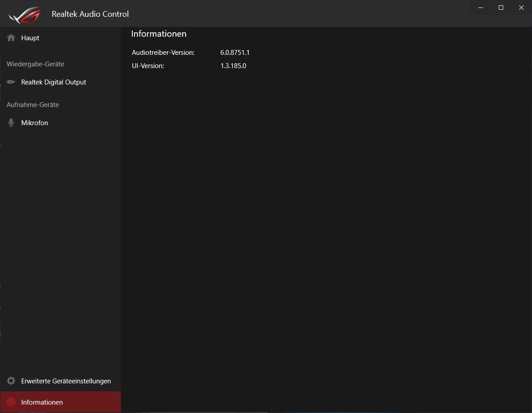Click the Mikrofon microphone icon
Image resolution: width=532 pixels, height=413 pixels.
[11, 123]
